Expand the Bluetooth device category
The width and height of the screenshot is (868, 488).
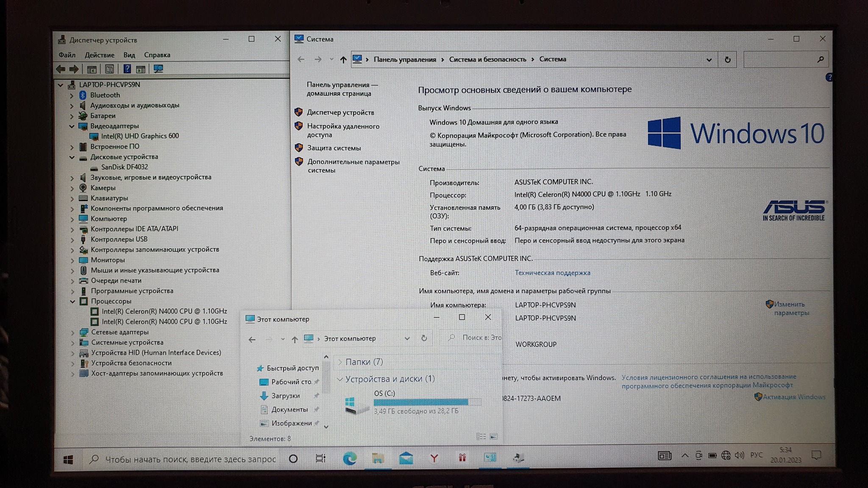[72, 95]
